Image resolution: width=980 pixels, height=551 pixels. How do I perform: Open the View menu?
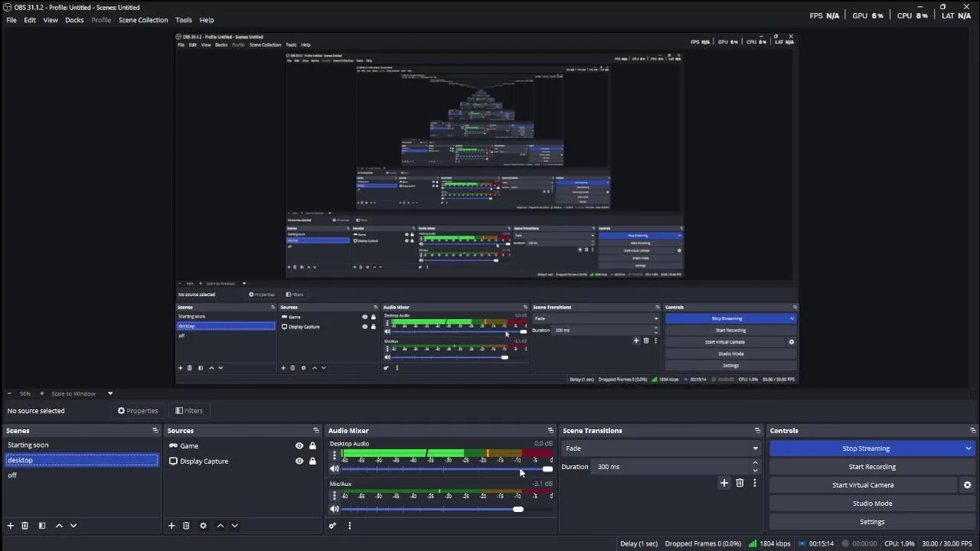pyautogui.click(x=51, y=20)
